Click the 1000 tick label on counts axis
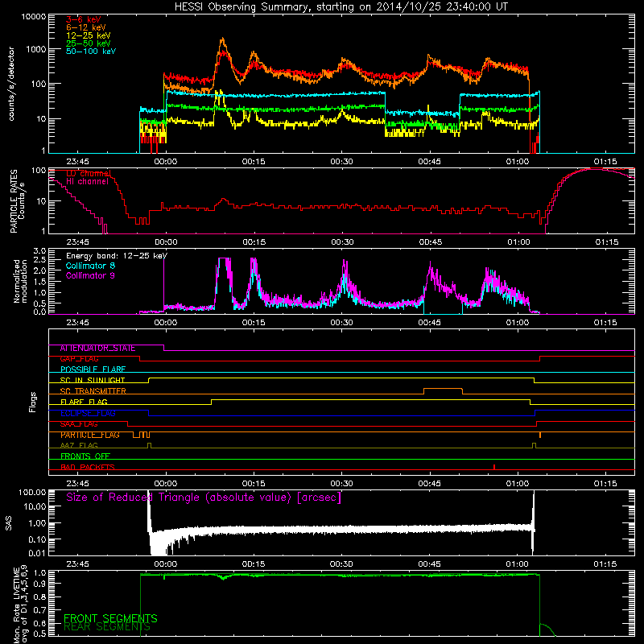Image resolution: width=644 pixels, height=644 pixels. coord(36,49)
